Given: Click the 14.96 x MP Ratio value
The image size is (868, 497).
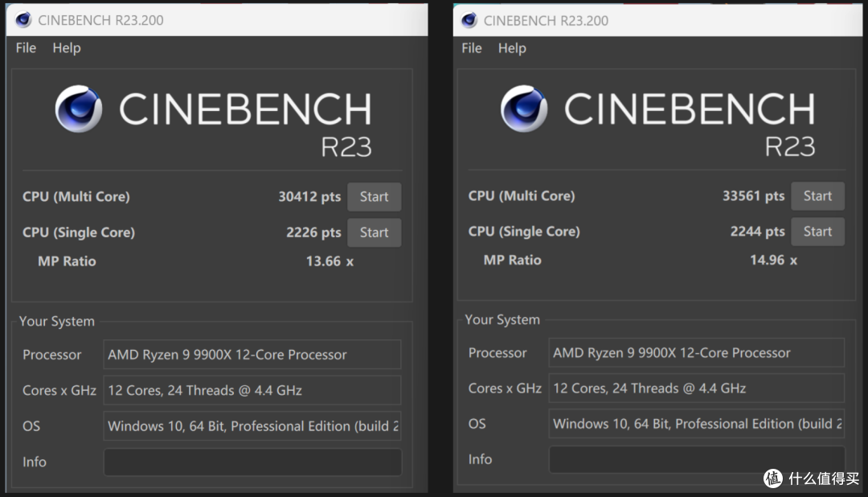Looking at the screenshot, I should tap(773, 260).
